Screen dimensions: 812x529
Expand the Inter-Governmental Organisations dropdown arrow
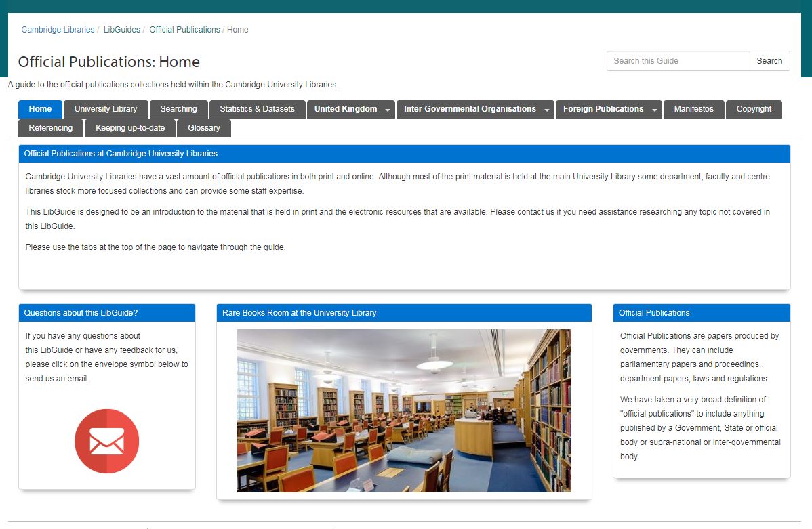pos(547,110)
